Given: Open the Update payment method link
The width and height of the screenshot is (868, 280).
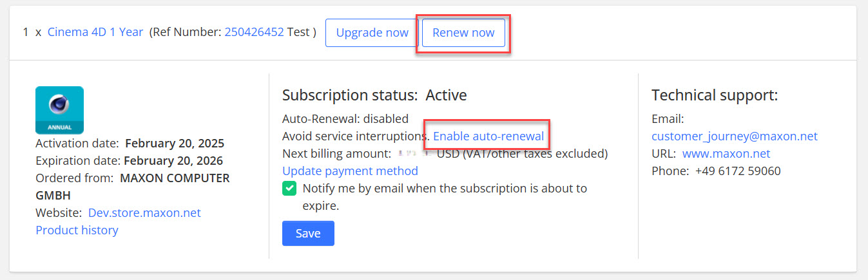Looking at the screenshot, I should tap(350, 171).
